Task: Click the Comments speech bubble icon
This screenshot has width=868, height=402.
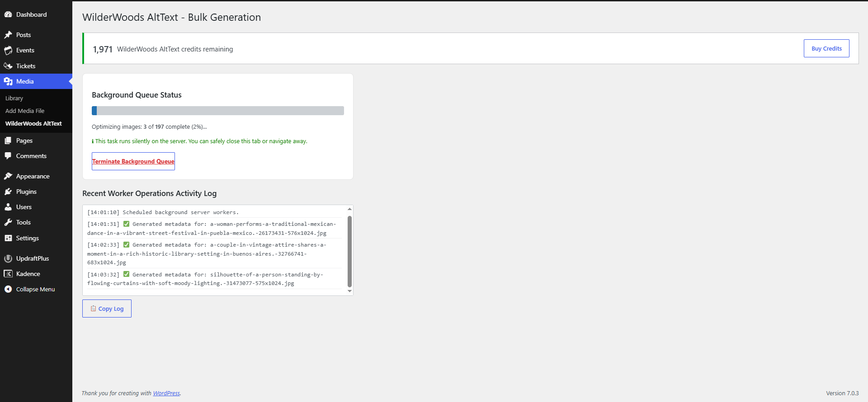Action: (8, 156)
